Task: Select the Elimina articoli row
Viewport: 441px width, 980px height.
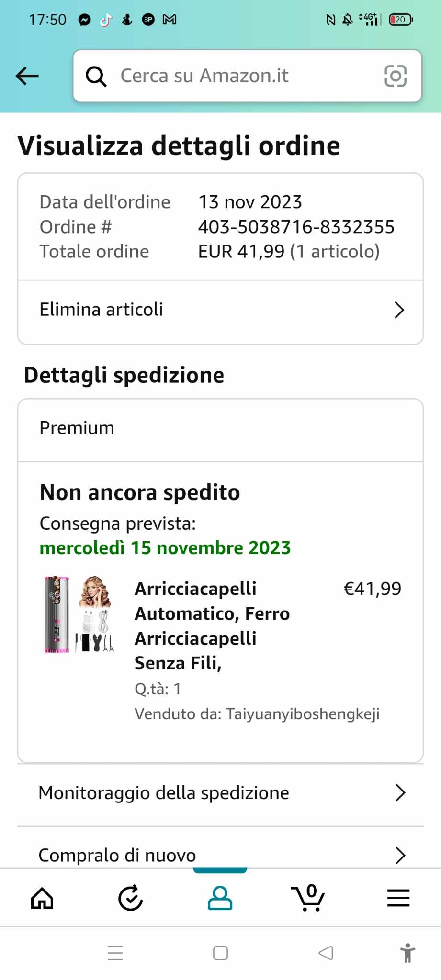Action: (x=102, y=310)
